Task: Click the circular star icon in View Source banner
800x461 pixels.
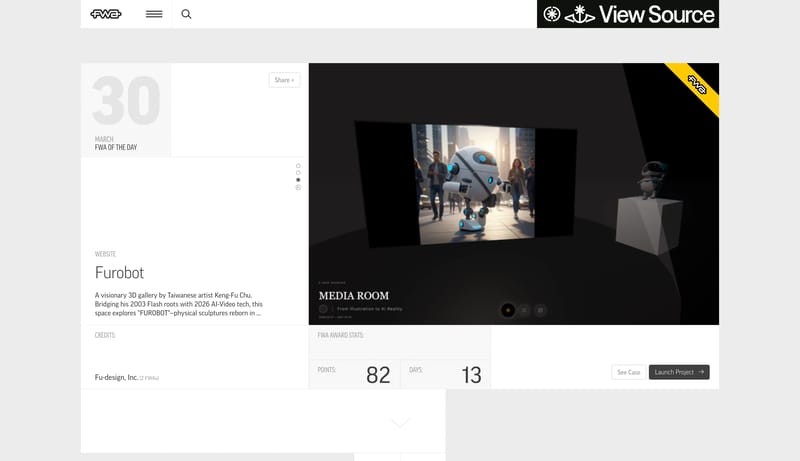Action: click(x=552, y=14)
